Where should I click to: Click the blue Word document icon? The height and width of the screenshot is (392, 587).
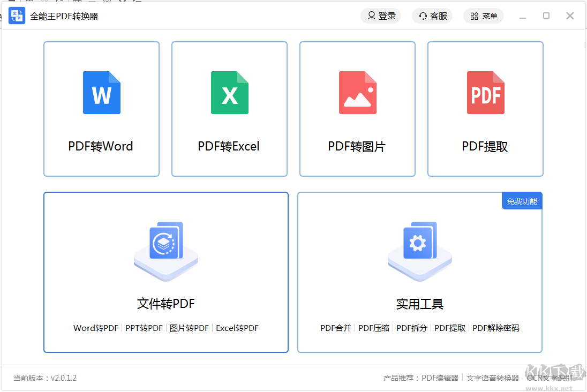tap(101, 93)
